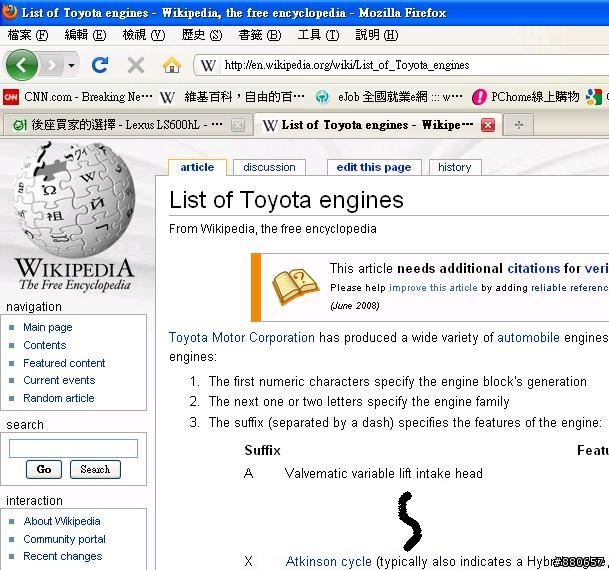The image size is (609, 570).
Task: Open Recent changes link
Action: coord(63,556)
